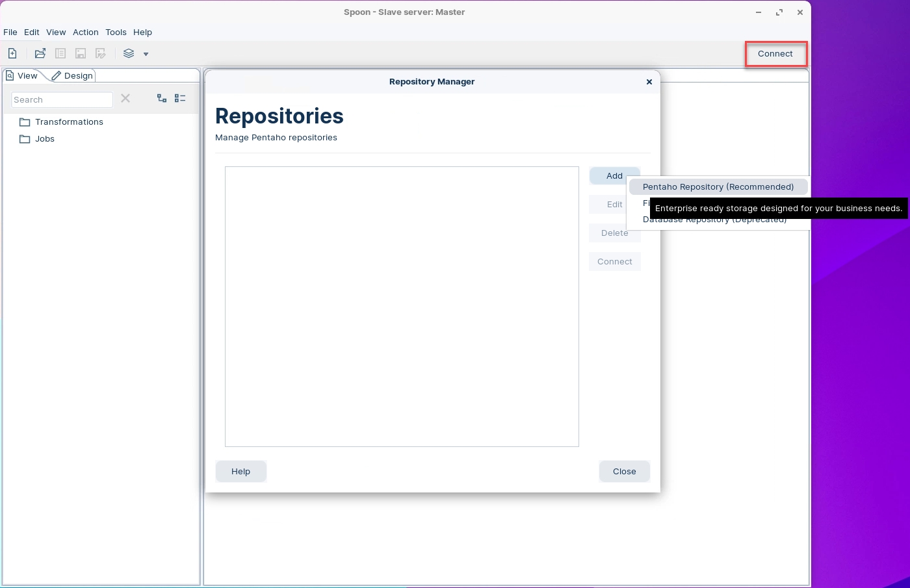Open the Action menu

coord(86,32)
